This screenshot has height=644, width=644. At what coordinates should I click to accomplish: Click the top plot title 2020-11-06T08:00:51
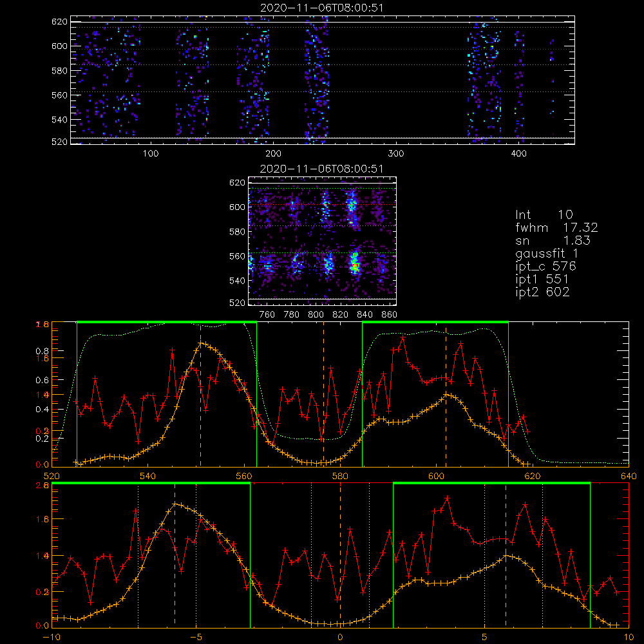click(322, 8)
